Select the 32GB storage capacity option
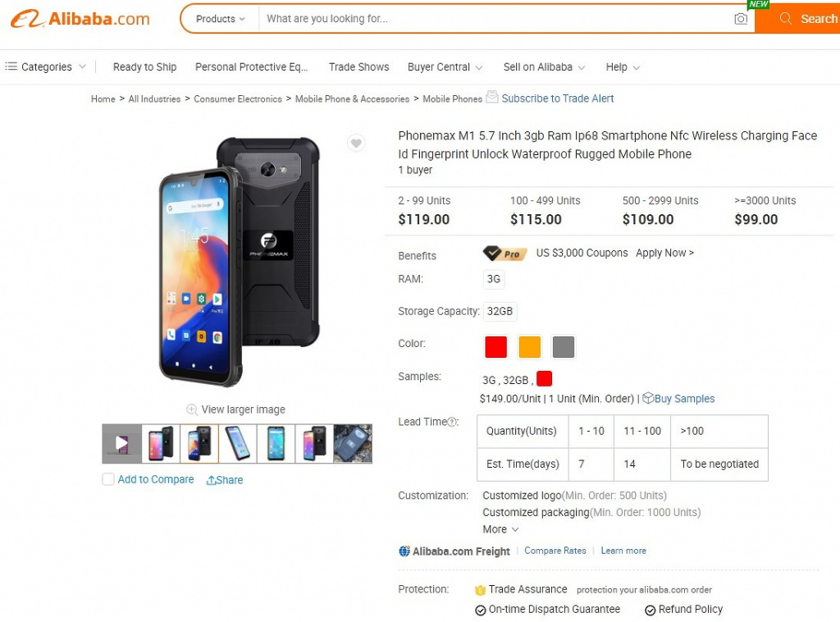840x622 pixels. pos(500,312)
